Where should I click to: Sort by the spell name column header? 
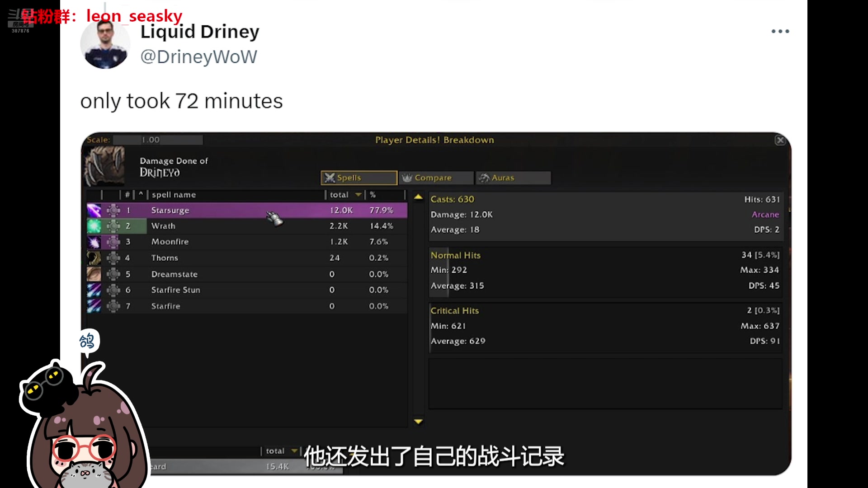point(174,195)
